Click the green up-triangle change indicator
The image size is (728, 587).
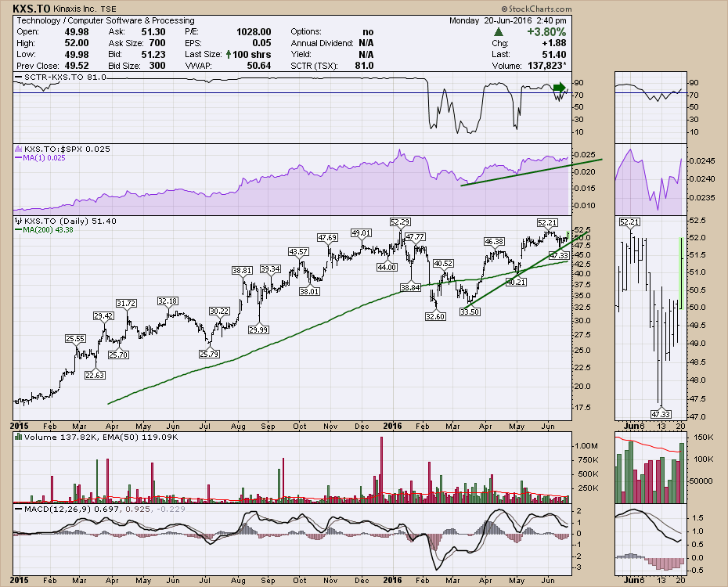(x=498, y=32)
